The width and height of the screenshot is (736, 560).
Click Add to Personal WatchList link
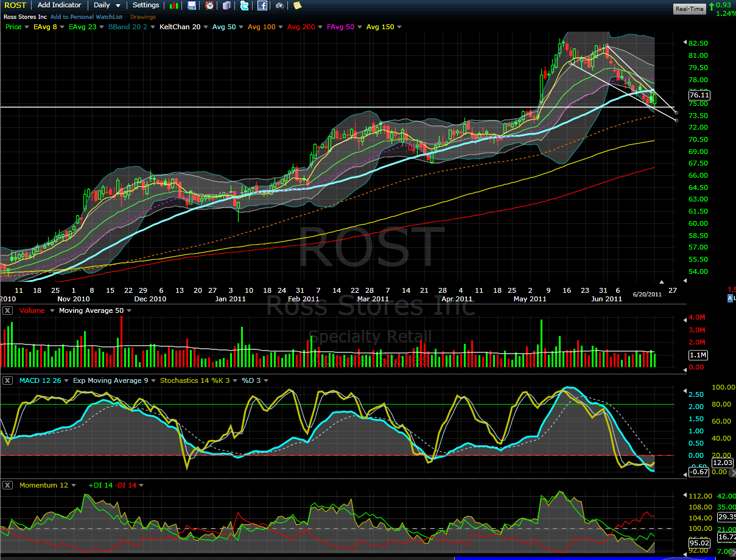point(85,17)
